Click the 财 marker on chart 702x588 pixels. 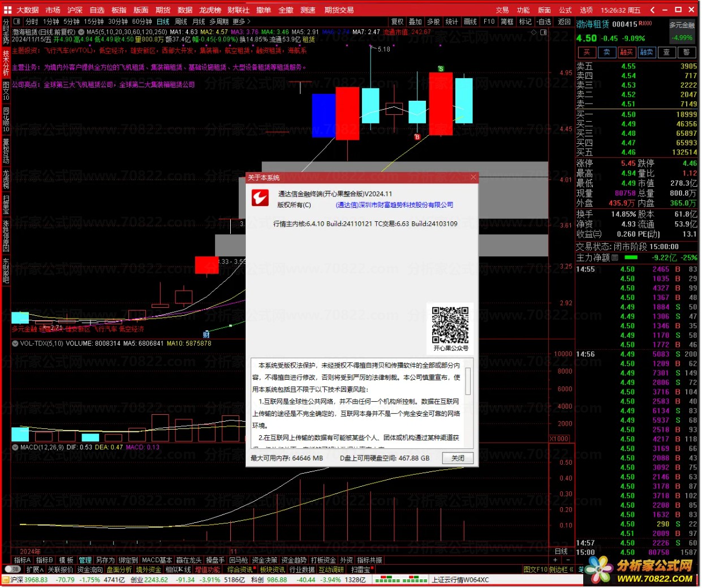coord(206,335)
